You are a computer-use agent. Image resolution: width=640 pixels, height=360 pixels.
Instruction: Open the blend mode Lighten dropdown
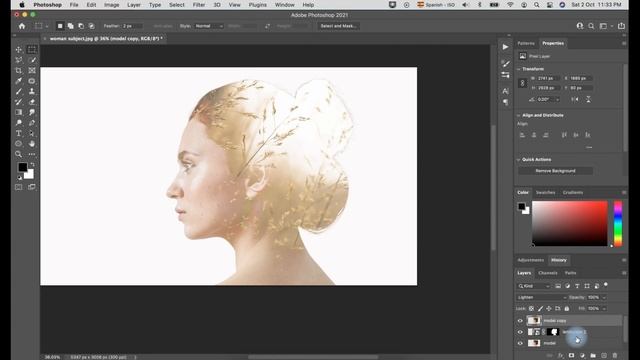(x=542, y=298)
